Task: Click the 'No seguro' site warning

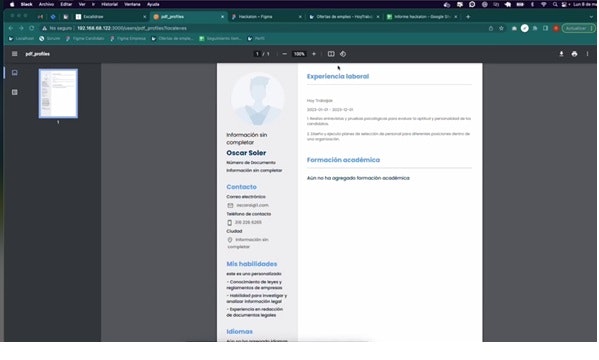Action: click(x=57, y=28)
